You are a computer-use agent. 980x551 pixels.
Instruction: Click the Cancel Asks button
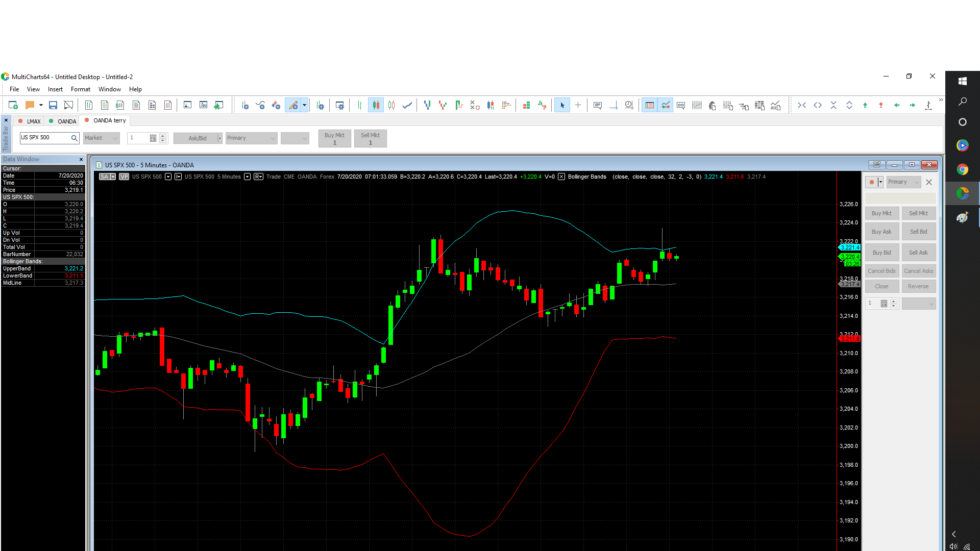click(918, 271)
